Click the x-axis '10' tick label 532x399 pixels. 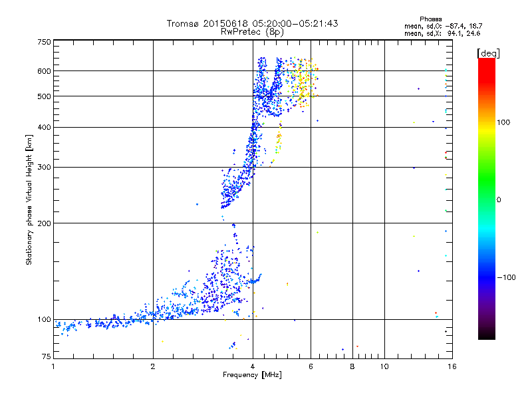pyautogui.click(x=384, y=366)
